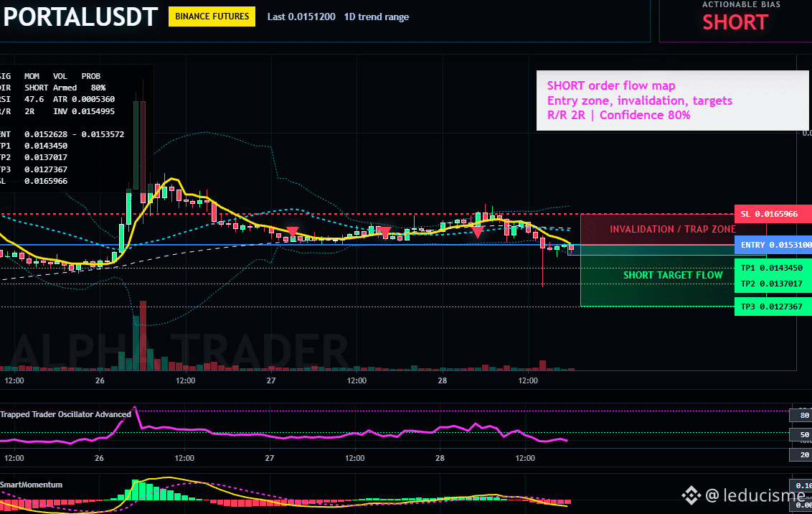The height and width of the screenshot is (514, 812).
Task: Click the PROB column header in table
Action: [x=90, y=76]
